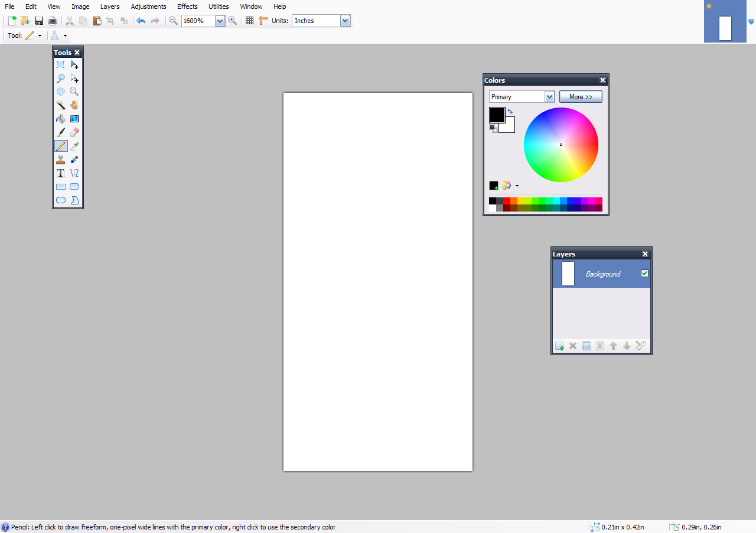Screen dimensions: 756x533
Task: Select the Move Selected Pixels tool
Action: (74, 64)
